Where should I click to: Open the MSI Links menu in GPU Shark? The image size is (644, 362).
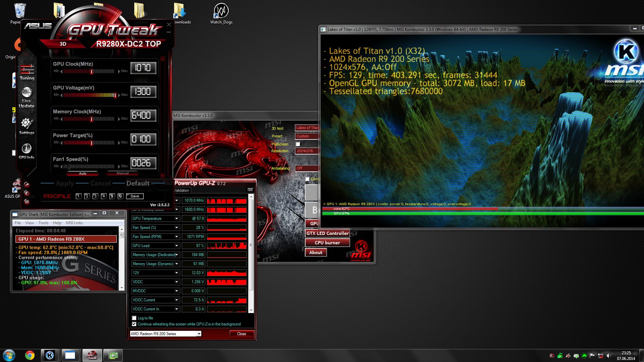tap(75, 223)
